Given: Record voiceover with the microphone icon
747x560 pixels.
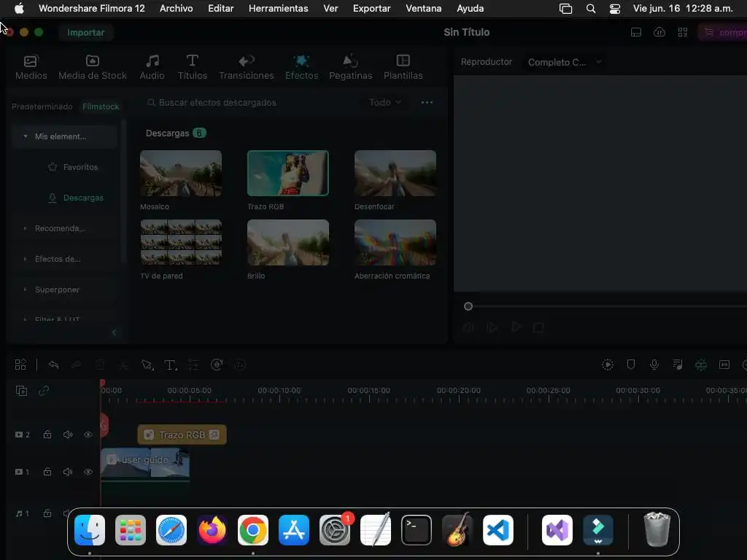Looking at the screenshot, I should [x=654, y=365].
